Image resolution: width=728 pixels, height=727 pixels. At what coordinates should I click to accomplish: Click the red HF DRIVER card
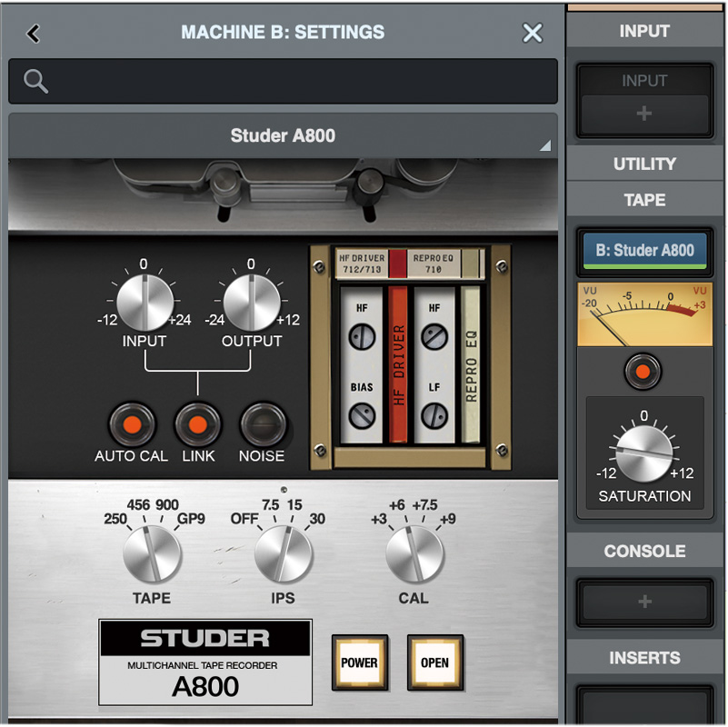398,364
